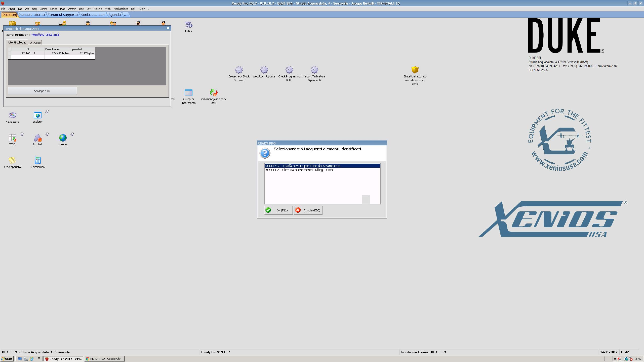Open Gruppi di inserimento calendar icon
Image resolution: width=644 pixels, height=362 pixels.
pos(188,93)
